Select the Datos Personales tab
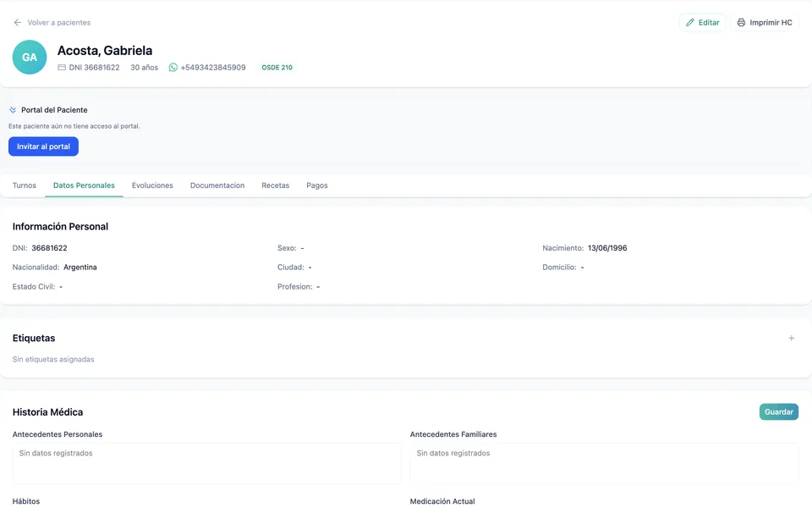The image size is (812, 508). (x=84, y=185)
